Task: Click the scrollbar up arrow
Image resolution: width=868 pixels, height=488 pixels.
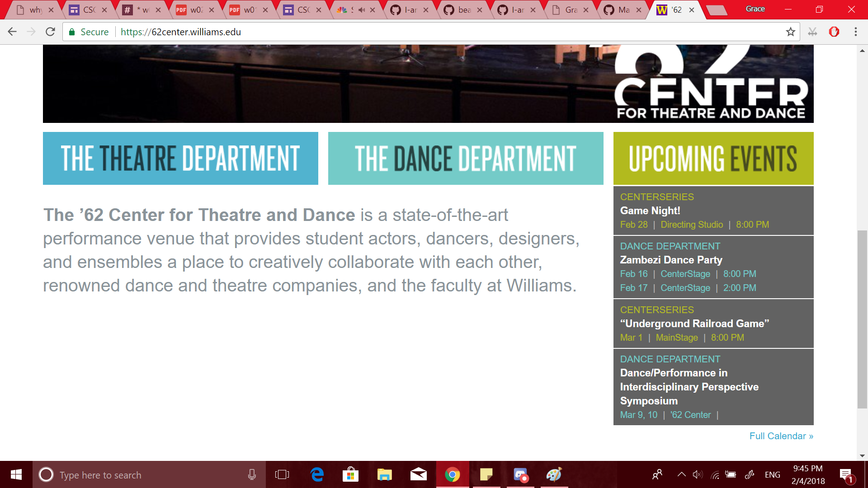Action: (862, 51)
